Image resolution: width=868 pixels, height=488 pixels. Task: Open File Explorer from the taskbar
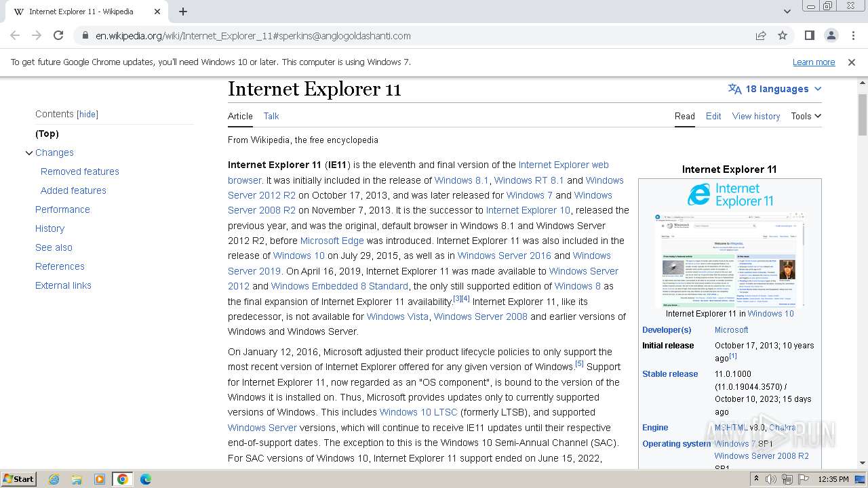click(77, 479)
